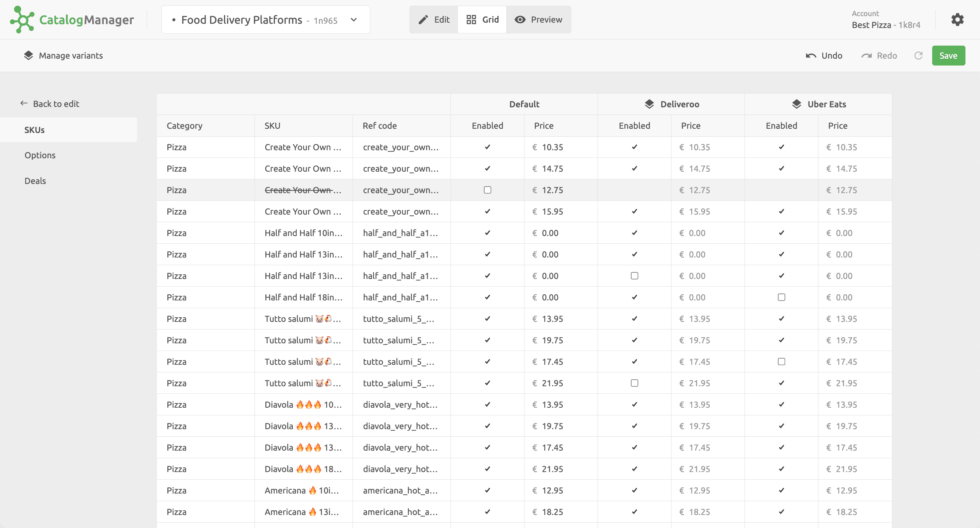Click the Undo arrow icon

click(x=811, y=56)
